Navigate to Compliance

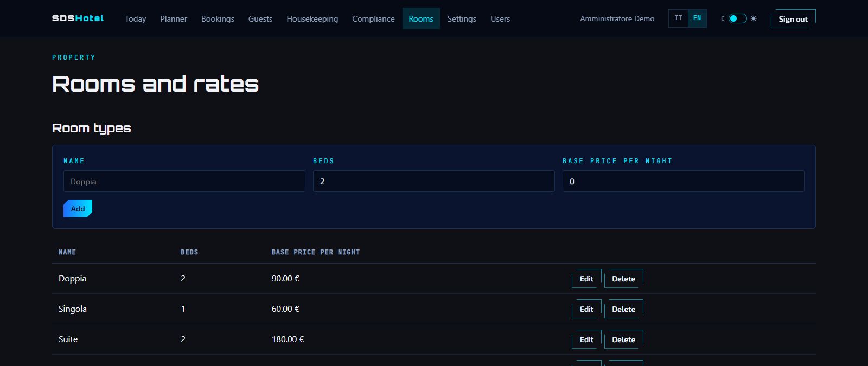point(373,18)
